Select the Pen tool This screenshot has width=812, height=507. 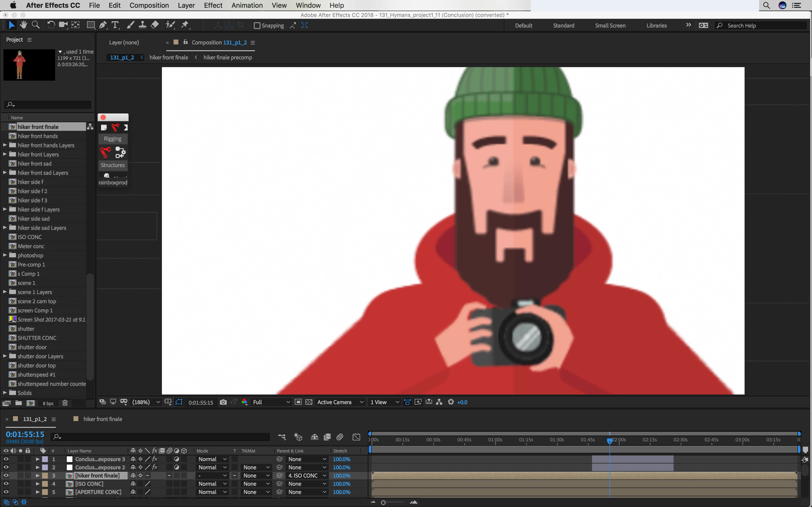pyautogui.click(x=103, y=25)
